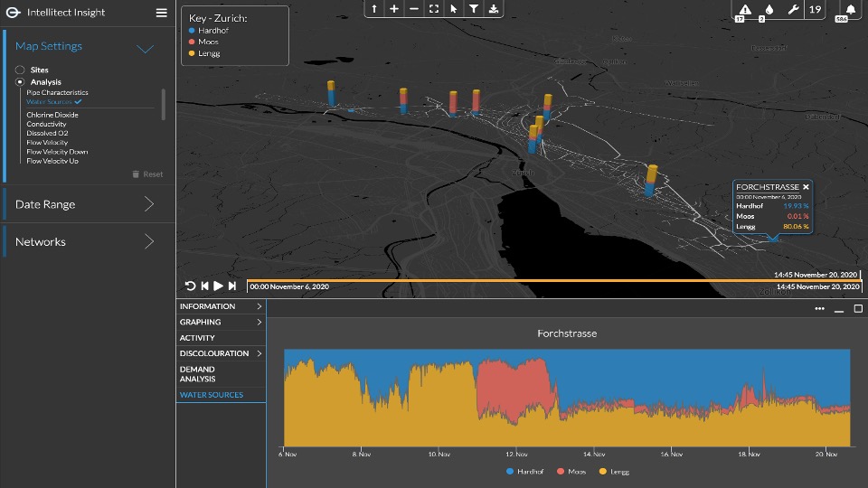
Task: Click the download icon in map toolbar
Action: [x=493, y=8]
